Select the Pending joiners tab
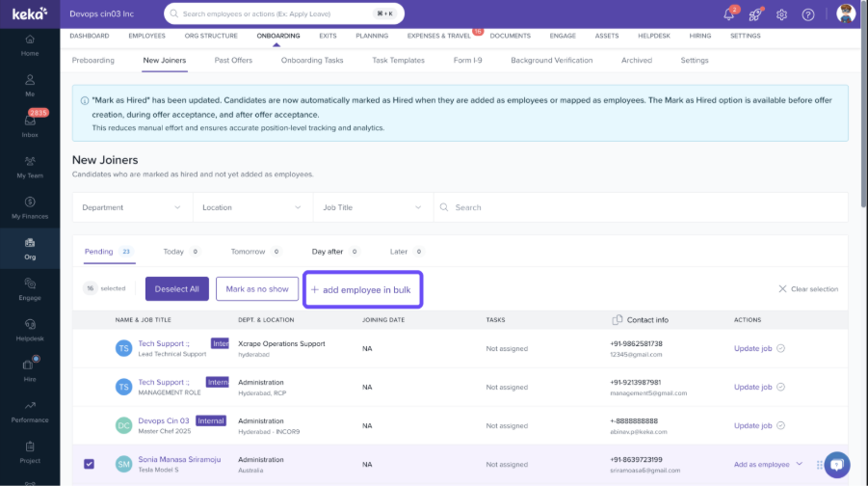The width and height of the screenshot is (868, 486). 109,252
